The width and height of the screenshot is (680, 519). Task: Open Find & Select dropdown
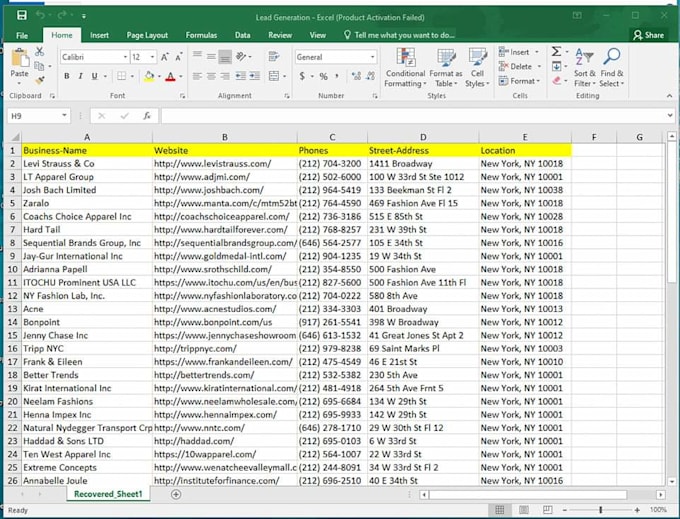coord(611,67)
